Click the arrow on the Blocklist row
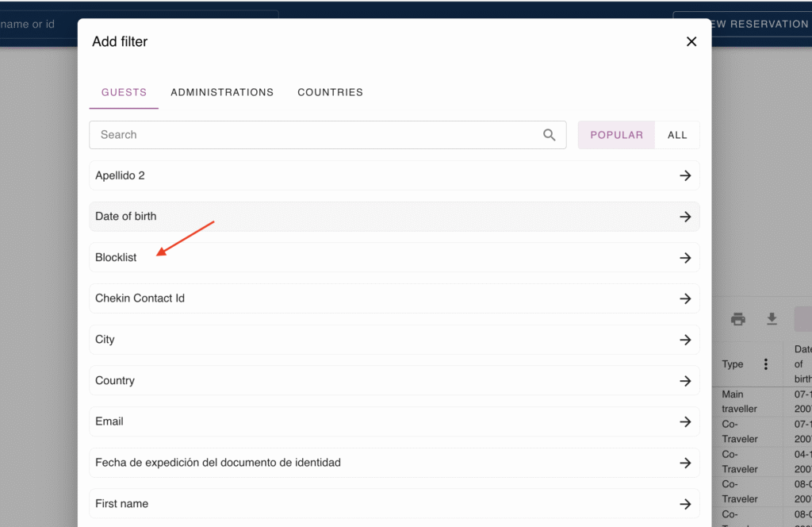Image resolution: width=812 pixels, height=527 pixels. click(x=685, y=258)
